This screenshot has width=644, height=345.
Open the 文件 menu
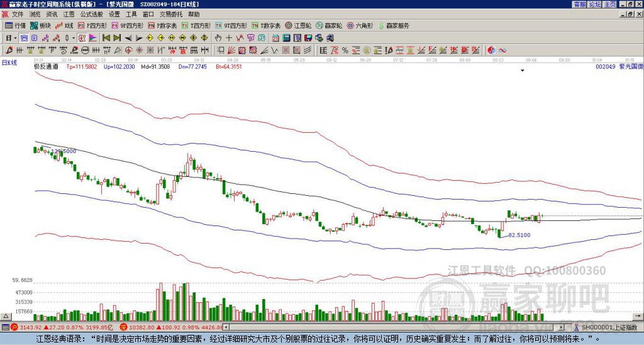18,14
